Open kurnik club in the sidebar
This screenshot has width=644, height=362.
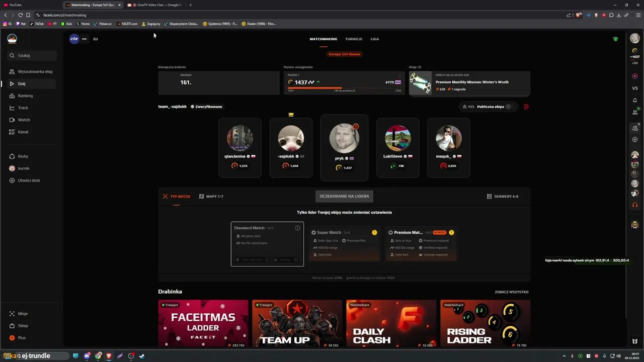[x=31, y=168]
